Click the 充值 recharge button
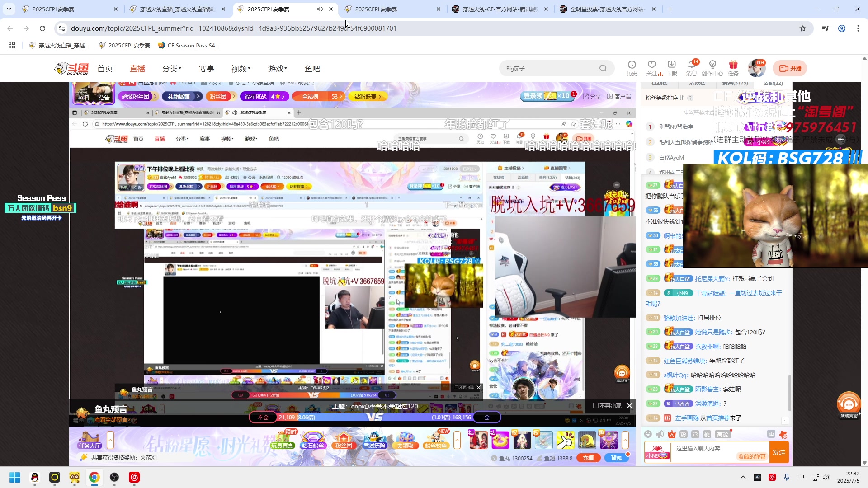Image resolution: width=868 pixels, height=488 pixels. pos(588,458)
